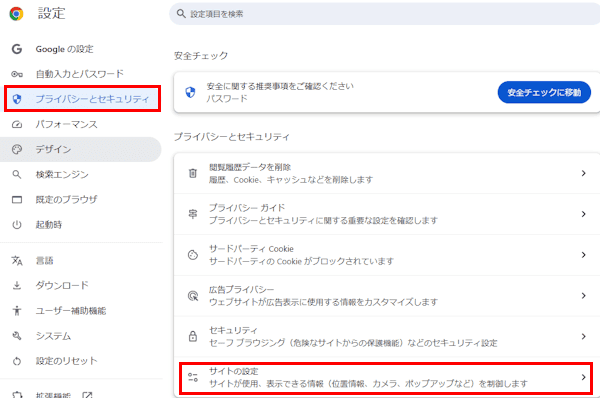Click the サイトの設定 row title

click(233, 371)
